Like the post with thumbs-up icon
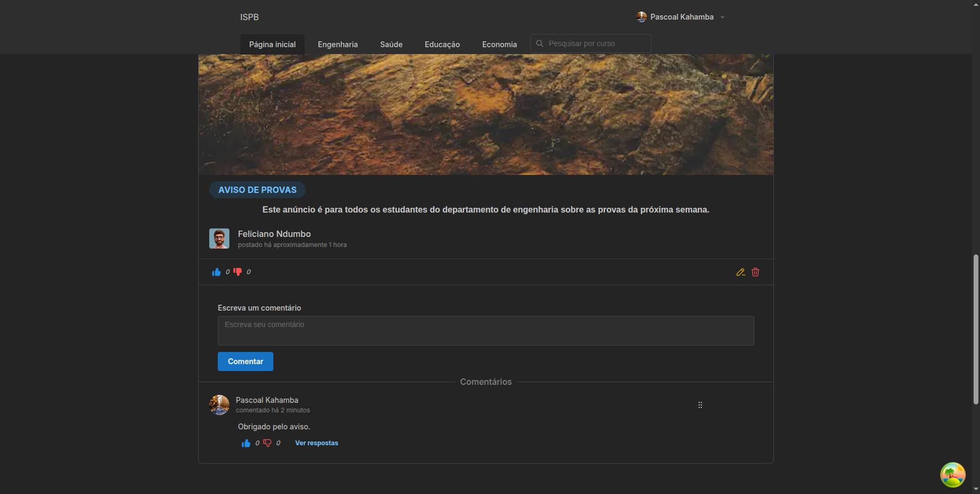 coord(216,272)
